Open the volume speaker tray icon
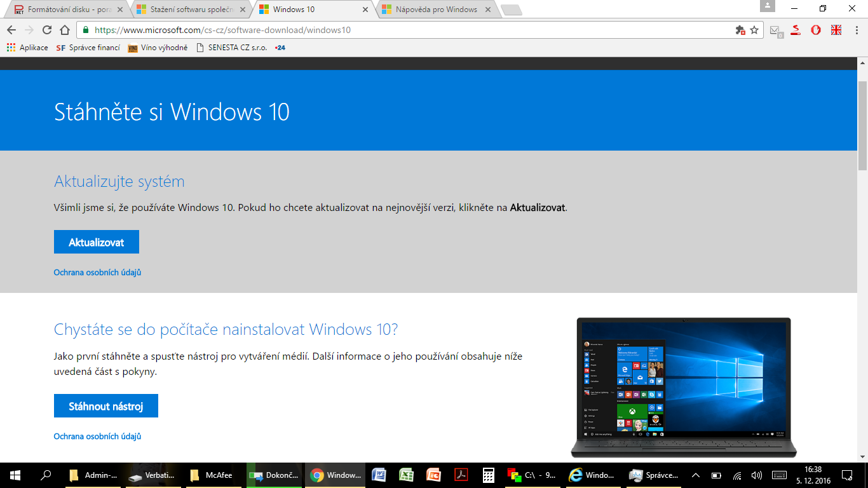This screenshot has width=868, height=488. tap(756, 475)
